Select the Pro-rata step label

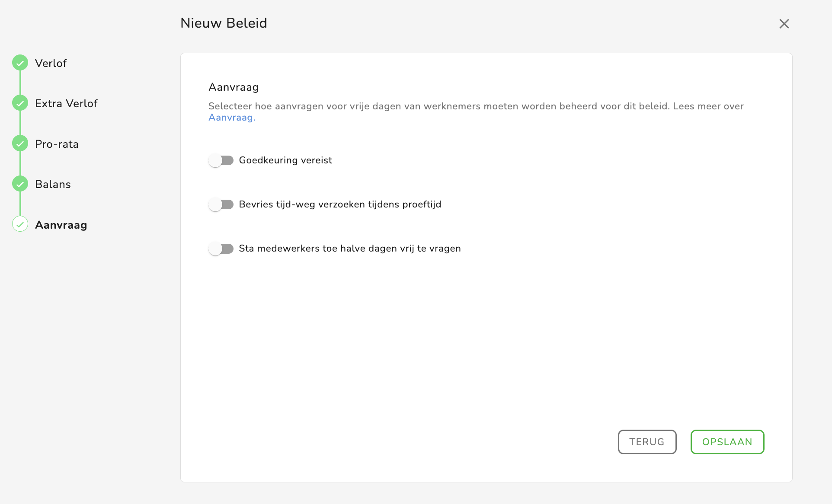point(57,144)
